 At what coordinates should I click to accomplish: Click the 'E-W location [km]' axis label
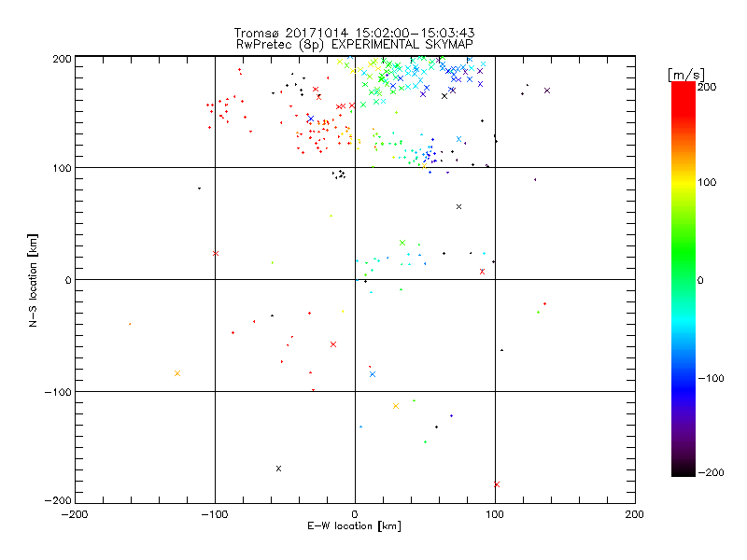[355, 526]
